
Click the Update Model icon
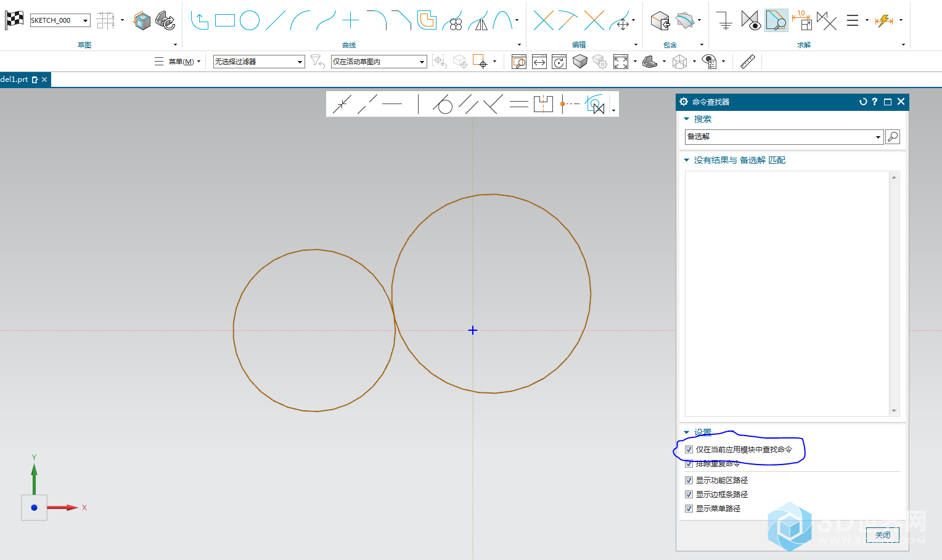(165, 20)
